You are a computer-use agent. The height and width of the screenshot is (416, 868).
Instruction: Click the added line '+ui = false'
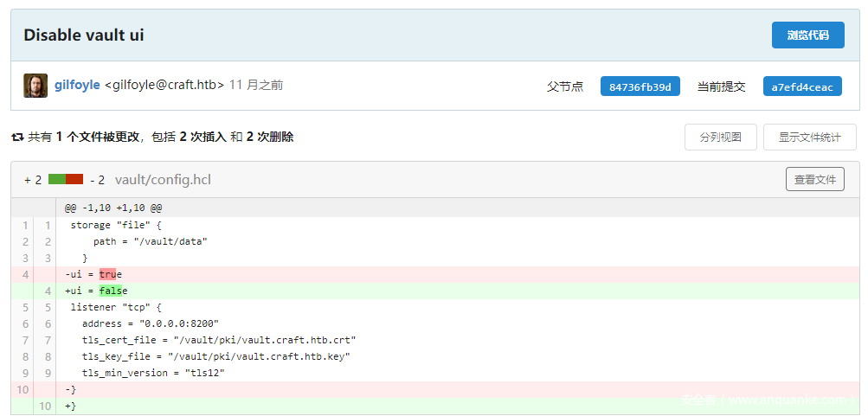(x=96, y=291)
